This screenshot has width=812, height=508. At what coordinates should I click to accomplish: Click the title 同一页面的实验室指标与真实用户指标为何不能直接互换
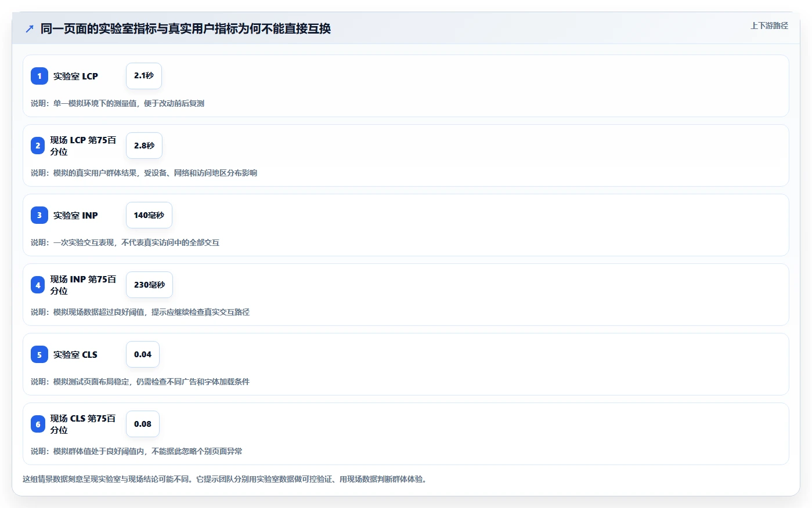point(185,28)
